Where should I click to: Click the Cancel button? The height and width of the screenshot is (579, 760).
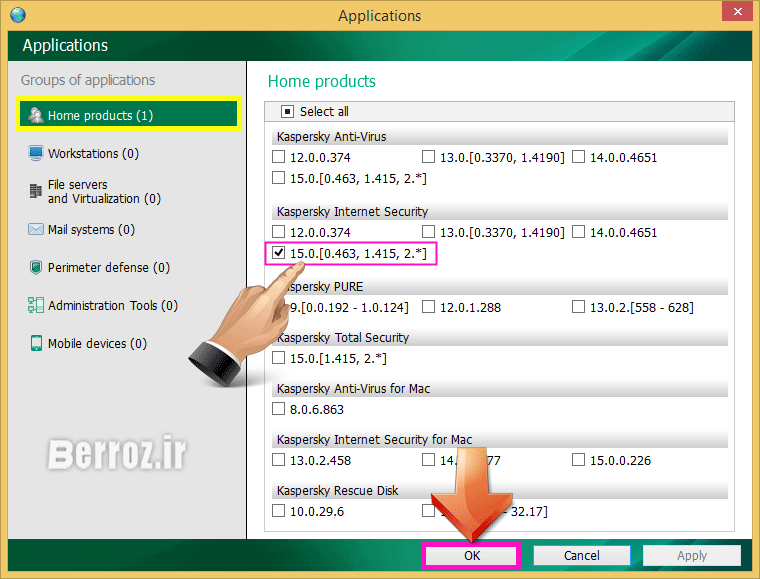coord(582,555)
